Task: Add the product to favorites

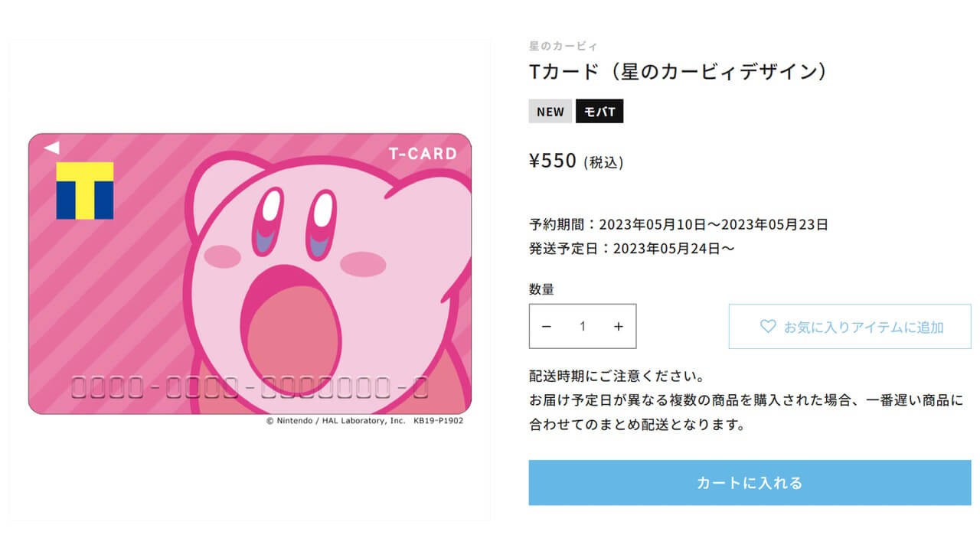Action: click(x=848, y=326)
